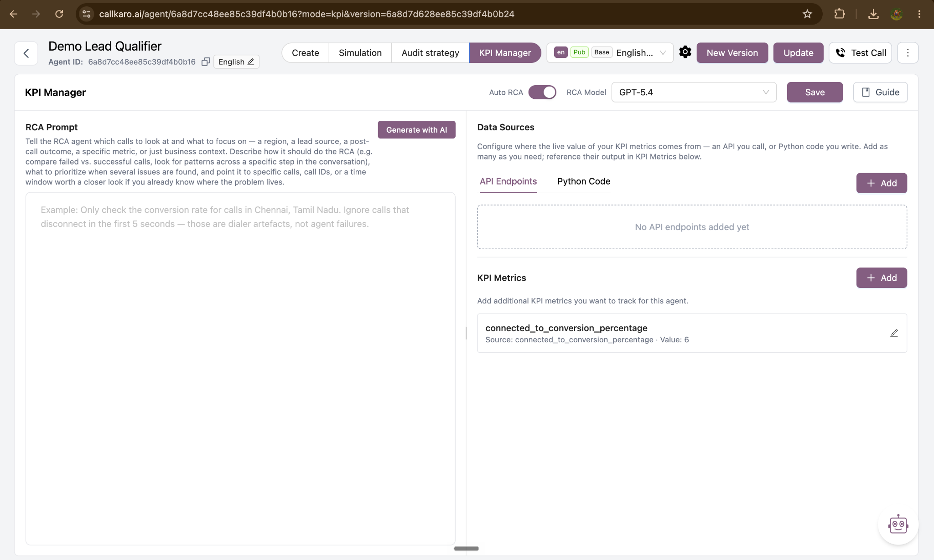Viewport: 934px width, 560px height.
Task: Generate RCA prompt with AI
Action: click(x=416, y=130)
